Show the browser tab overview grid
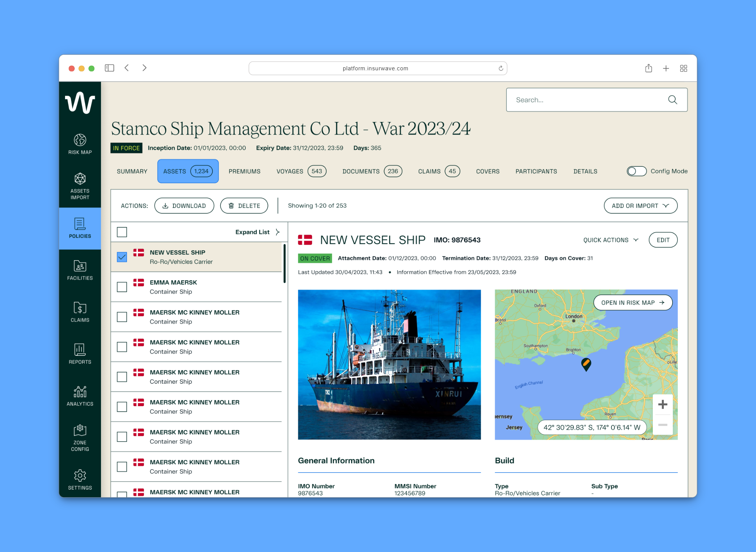This screenshot has width=756, height=552. click(x=683, y=68)
